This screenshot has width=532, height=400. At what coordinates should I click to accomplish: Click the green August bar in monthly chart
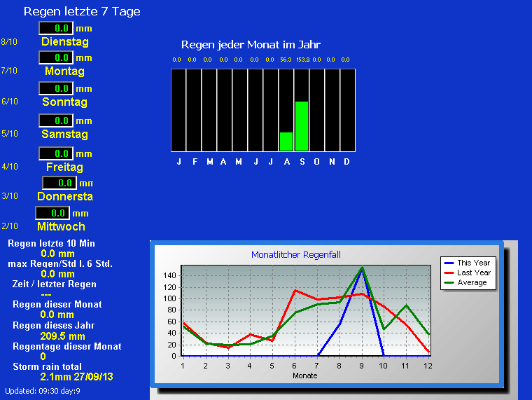pos(286,142)
